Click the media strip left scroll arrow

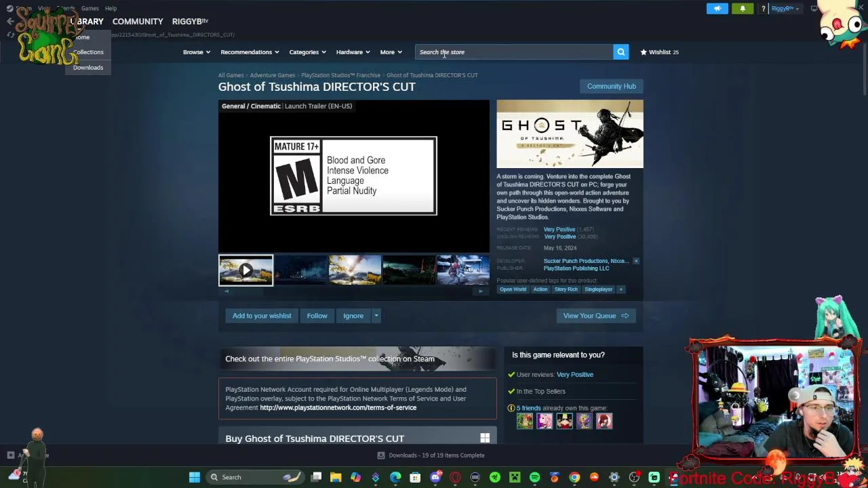point(226,291)
